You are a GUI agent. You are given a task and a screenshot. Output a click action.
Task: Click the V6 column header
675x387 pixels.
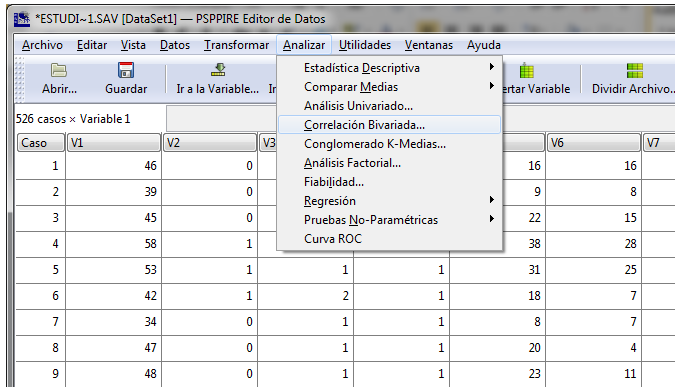point(593,142)
